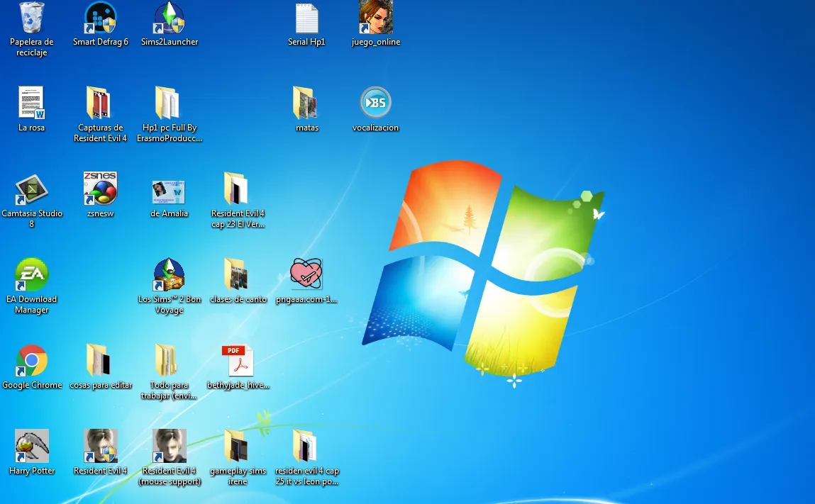Open Capturas de Resident Evil 4 folder

pos(99,102)
